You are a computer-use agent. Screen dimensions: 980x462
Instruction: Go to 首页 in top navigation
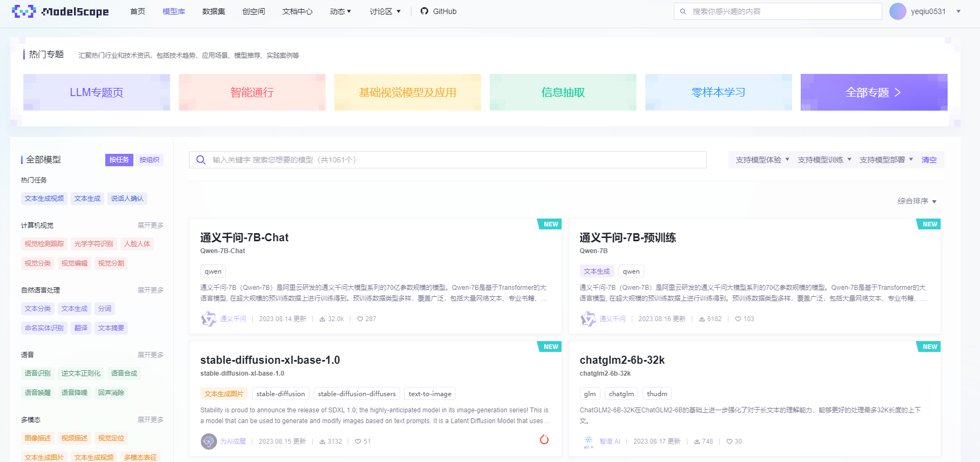(x=138, y=11)
